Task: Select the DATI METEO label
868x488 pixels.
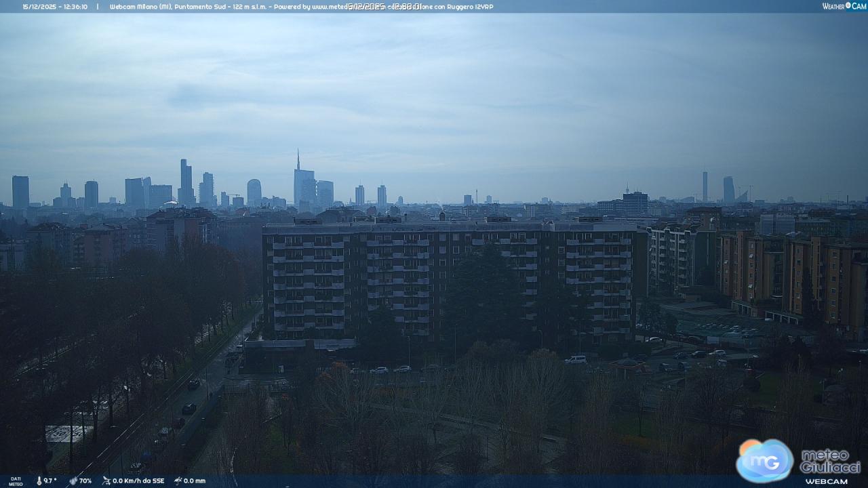Action: tap(15, 481)
